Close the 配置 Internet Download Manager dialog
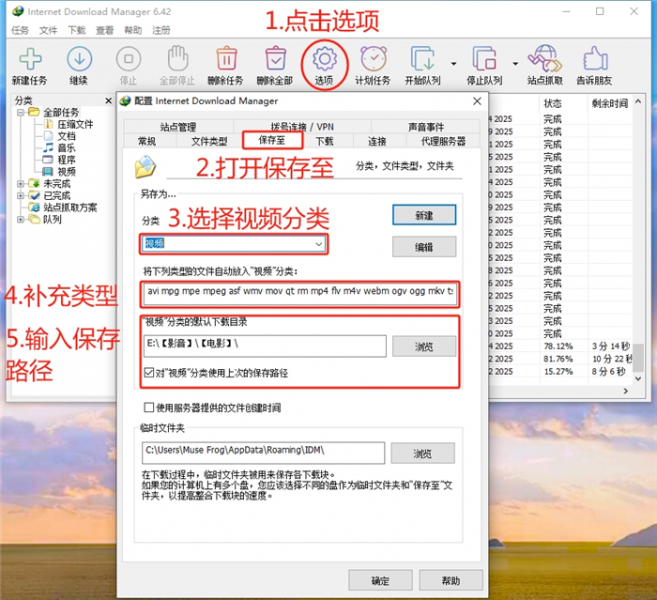Image resolution: width=657 pixels, height=600 pixels. point(477,101)
